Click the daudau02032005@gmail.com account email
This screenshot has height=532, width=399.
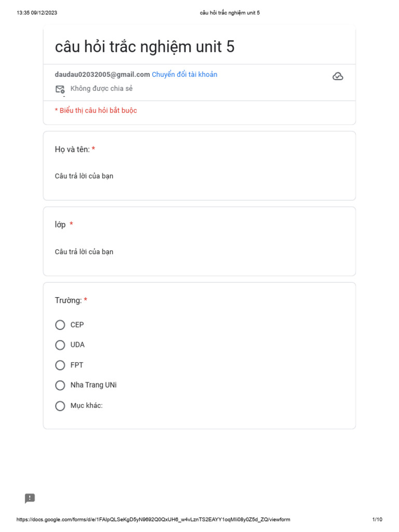point(102,74)
